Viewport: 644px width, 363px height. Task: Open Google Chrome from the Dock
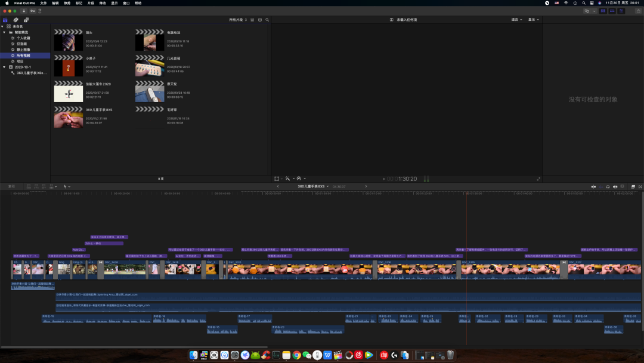296,355
